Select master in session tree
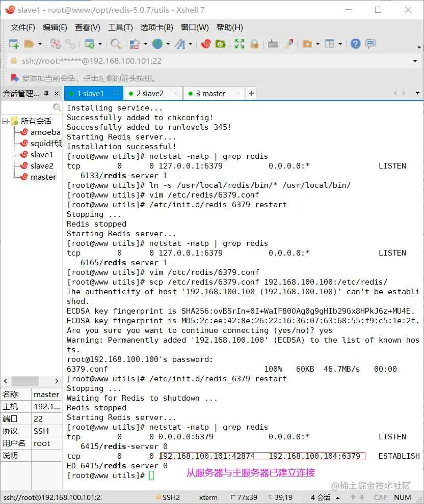This screenshot has width=424, height=504. pyautogui.click(x=43, y=177)
